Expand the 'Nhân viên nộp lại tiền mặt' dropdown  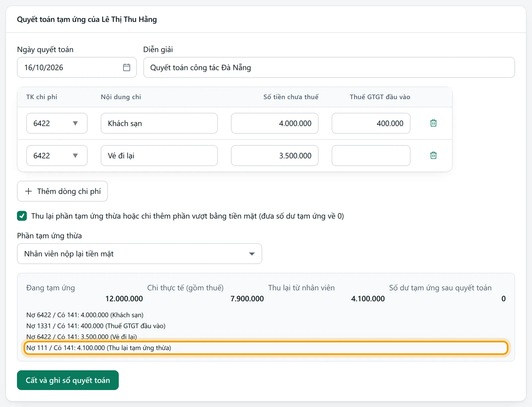[x=140, y=254]
